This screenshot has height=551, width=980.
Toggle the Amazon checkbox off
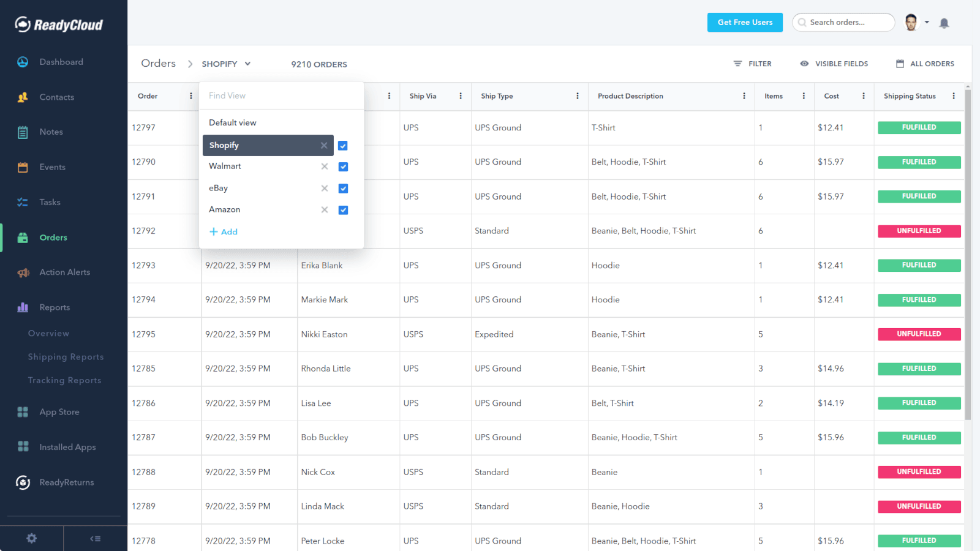pos(343,209)
